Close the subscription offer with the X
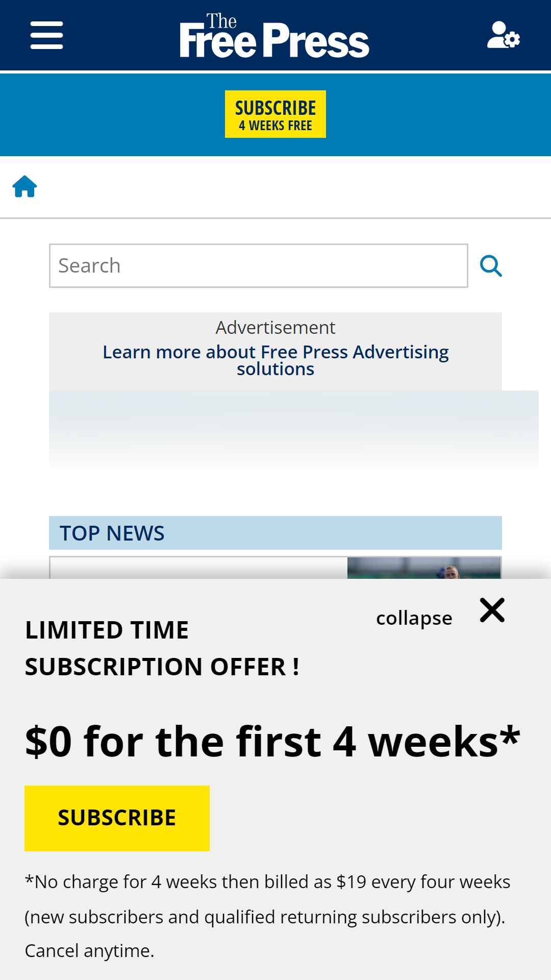The height and width of the screenshot is (980, 551). tap(492, 610)
